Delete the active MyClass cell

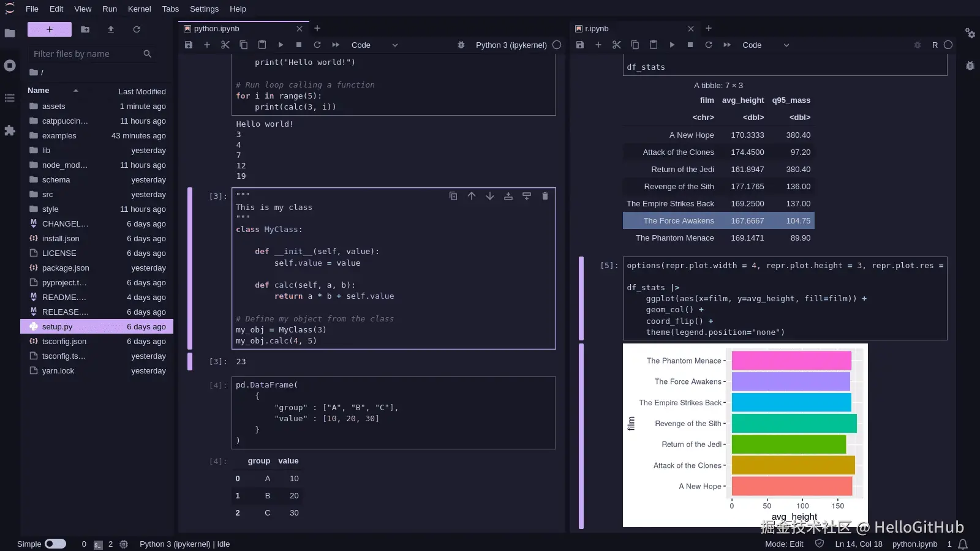click(x=545, y=196)
